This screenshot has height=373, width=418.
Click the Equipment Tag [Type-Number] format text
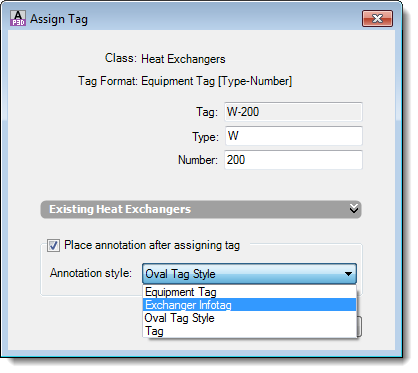pyautogui.click(x=217, y=81)
